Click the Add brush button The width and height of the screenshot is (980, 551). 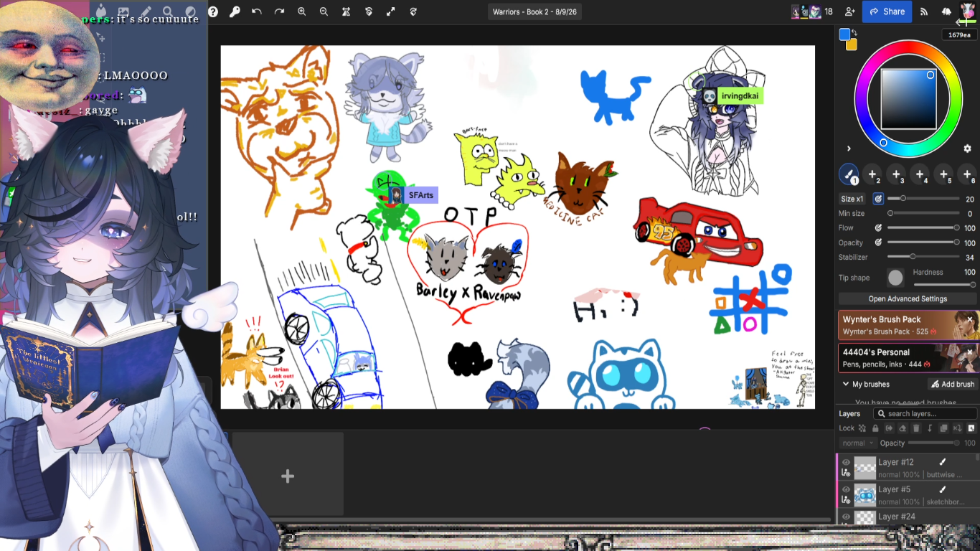coord(952,385)
